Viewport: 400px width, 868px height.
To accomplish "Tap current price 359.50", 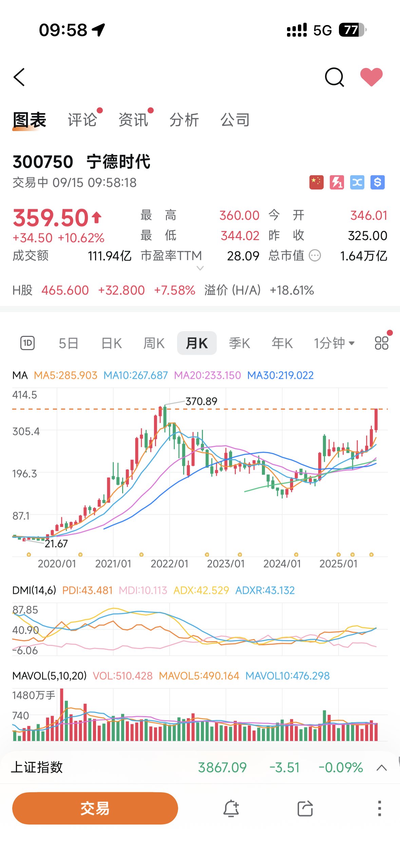I will coord(51,218).
